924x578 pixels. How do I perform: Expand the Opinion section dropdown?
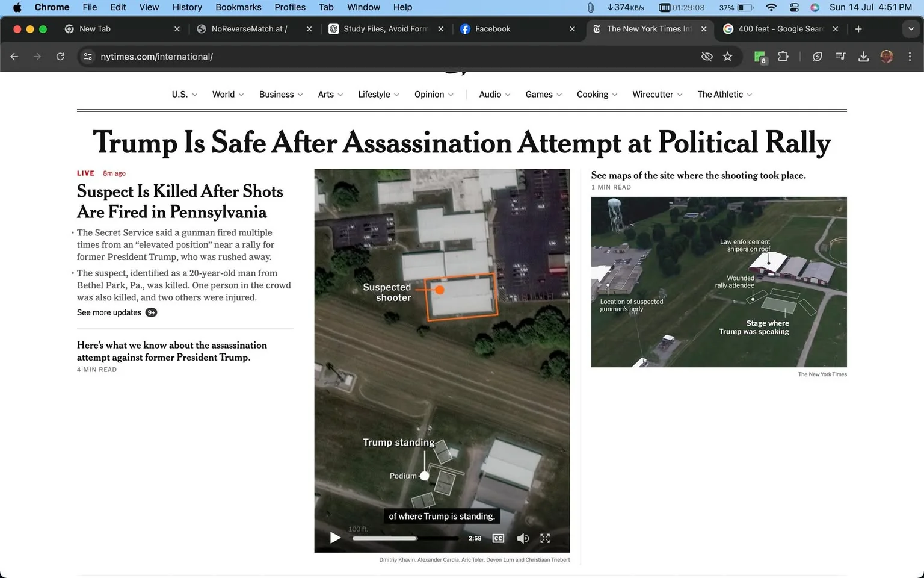coord(434,95)
